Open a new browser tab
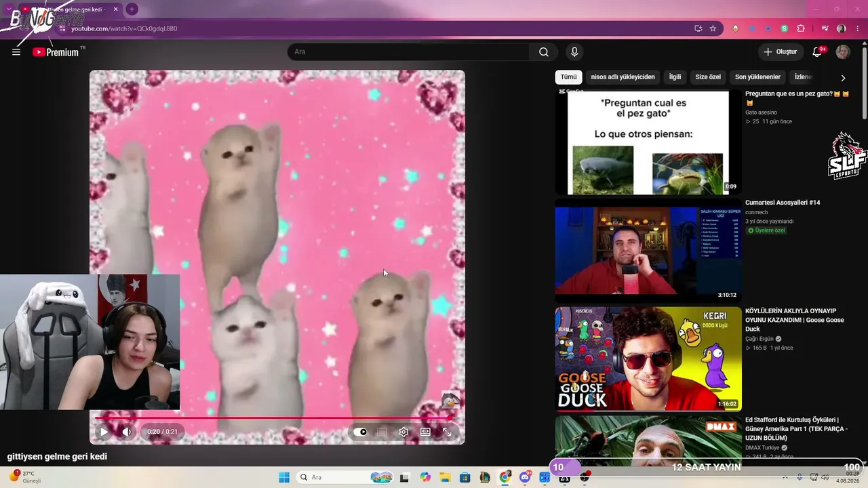The height and width of the screenshot is (488, 868). tap(132, 9)
